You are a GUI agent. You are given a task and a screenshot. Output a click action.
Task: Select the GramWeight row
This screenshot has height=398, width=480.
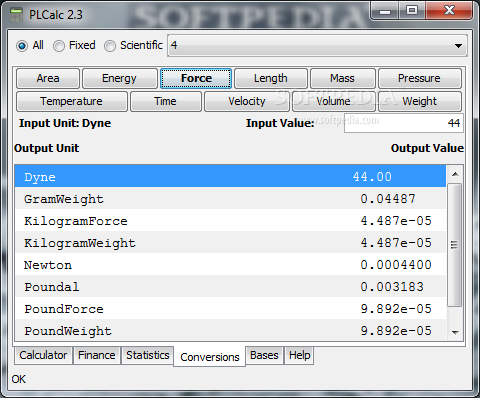coord(230,198)
